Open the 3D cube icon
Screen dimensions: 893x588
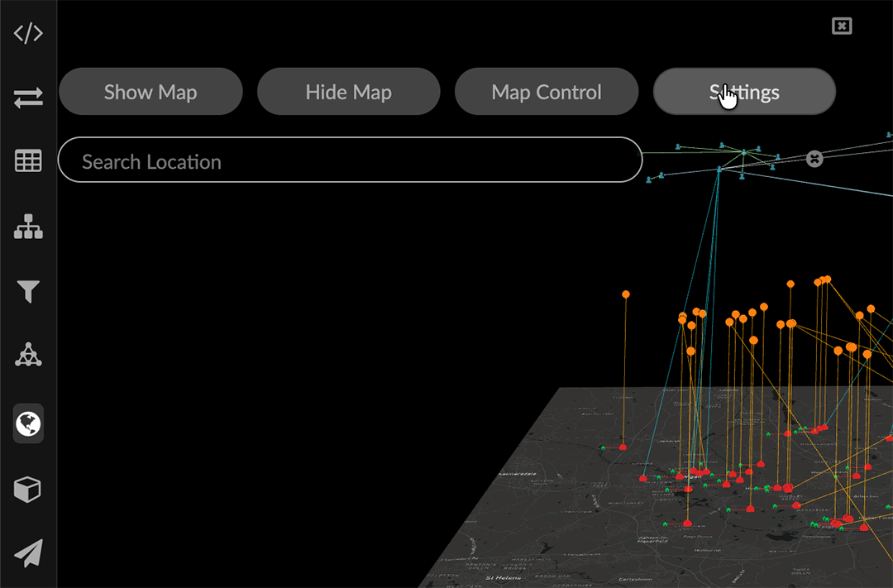tap(28, 489)
